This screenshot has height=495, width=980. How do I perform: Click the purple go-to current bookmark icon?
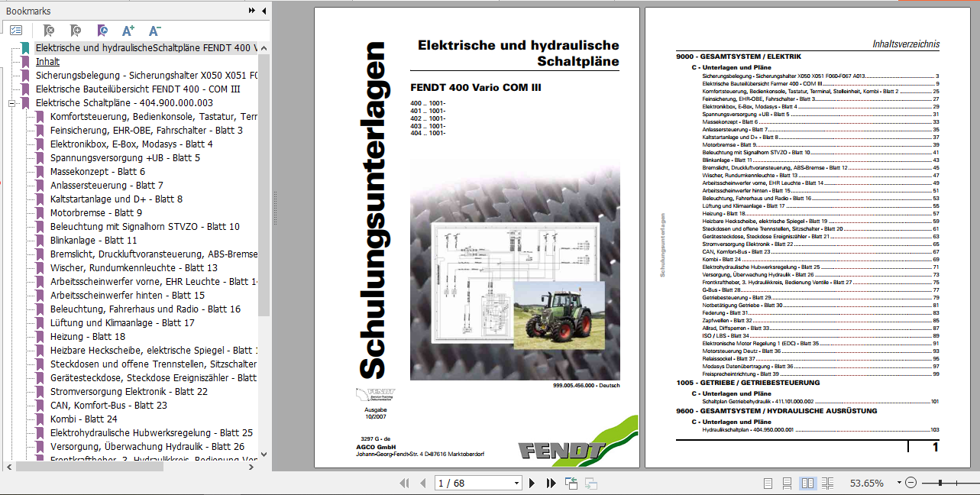click(102, 31)
